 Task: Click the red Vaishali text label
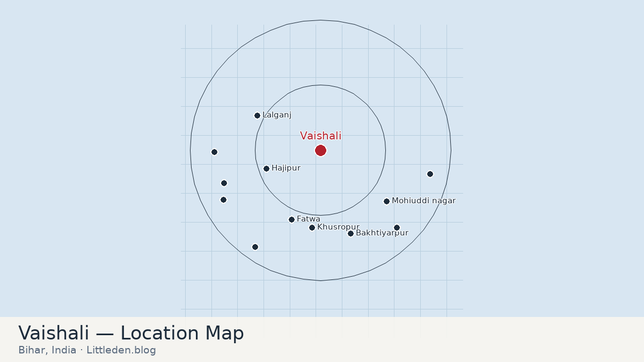click(320, 136)
